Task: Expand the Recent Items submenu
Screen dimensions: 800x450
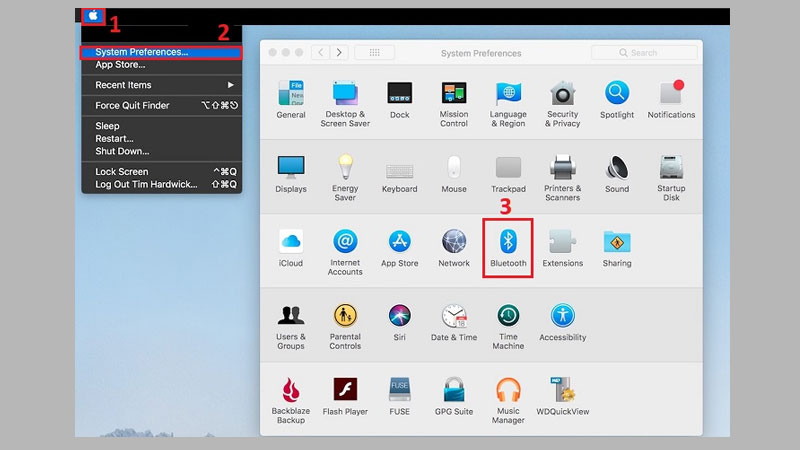Action: [x=160, y=85]
